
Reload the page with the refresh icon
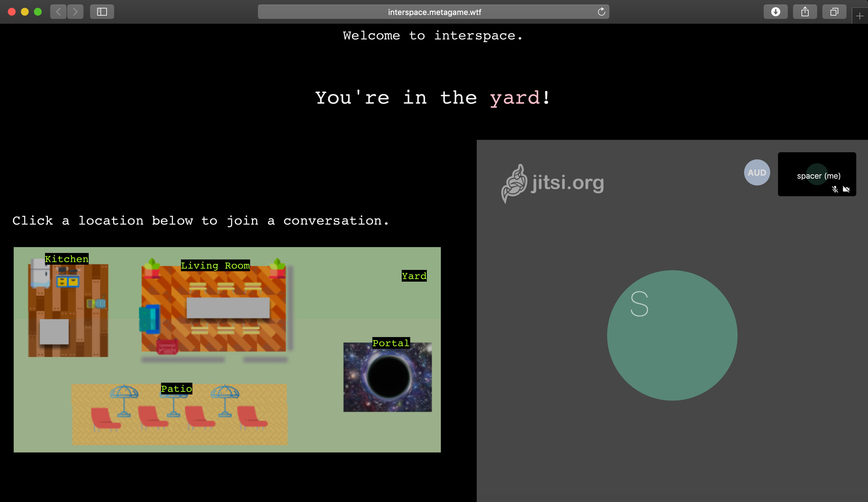601,12
